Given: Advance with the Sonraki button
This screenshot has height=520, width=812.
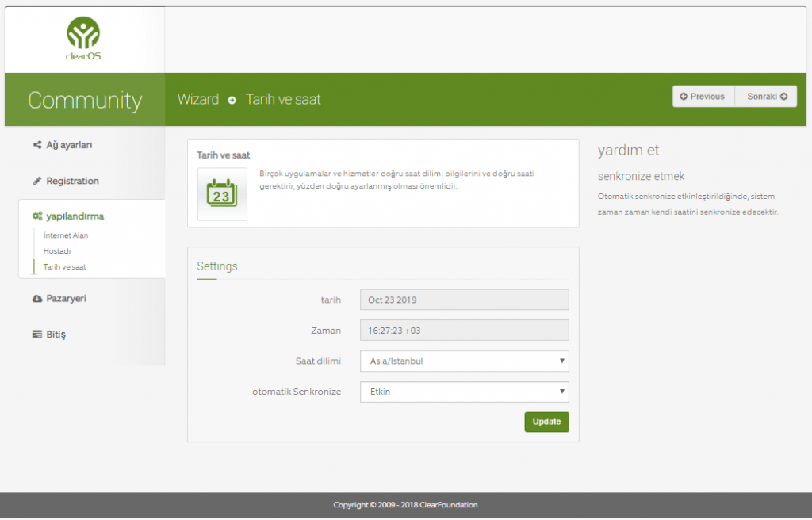Looking at the screenshot, I should [x=766, y=97].
